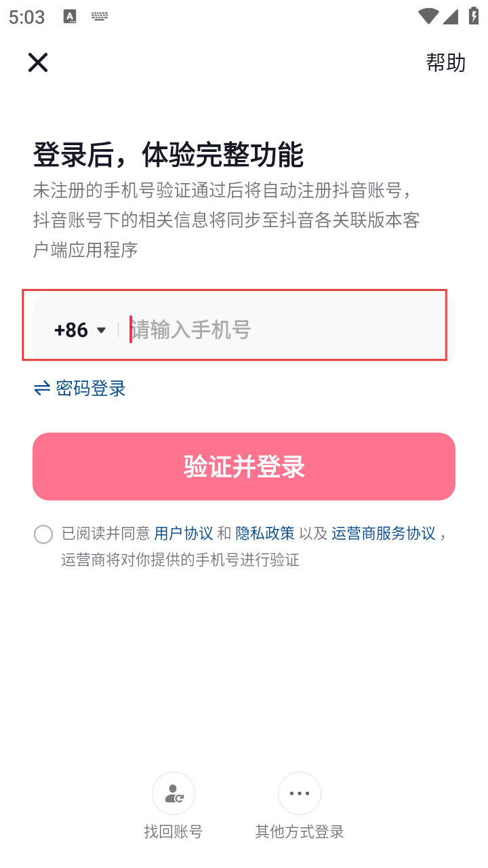This screenshot has width=488, height=868.
Task: Check the agreement circle before 已阅读并同意
Action: click(x=43, y=534)
